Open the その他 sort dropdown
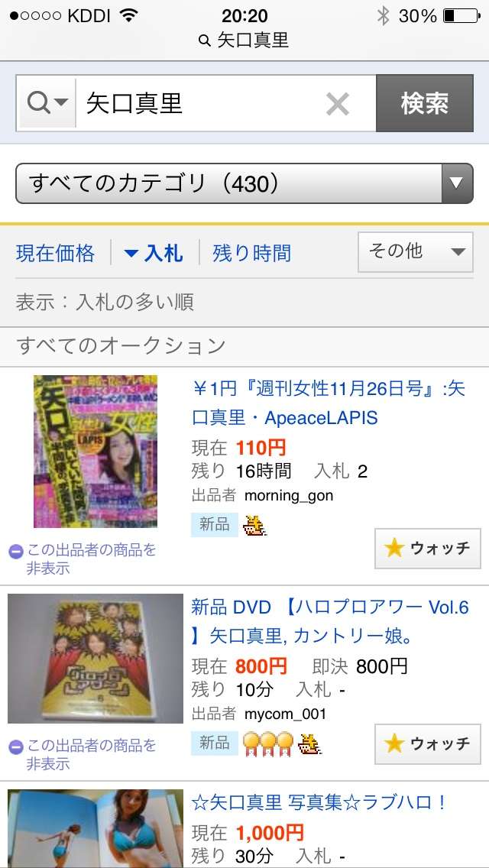489x868 pixels. click(416, 252)
